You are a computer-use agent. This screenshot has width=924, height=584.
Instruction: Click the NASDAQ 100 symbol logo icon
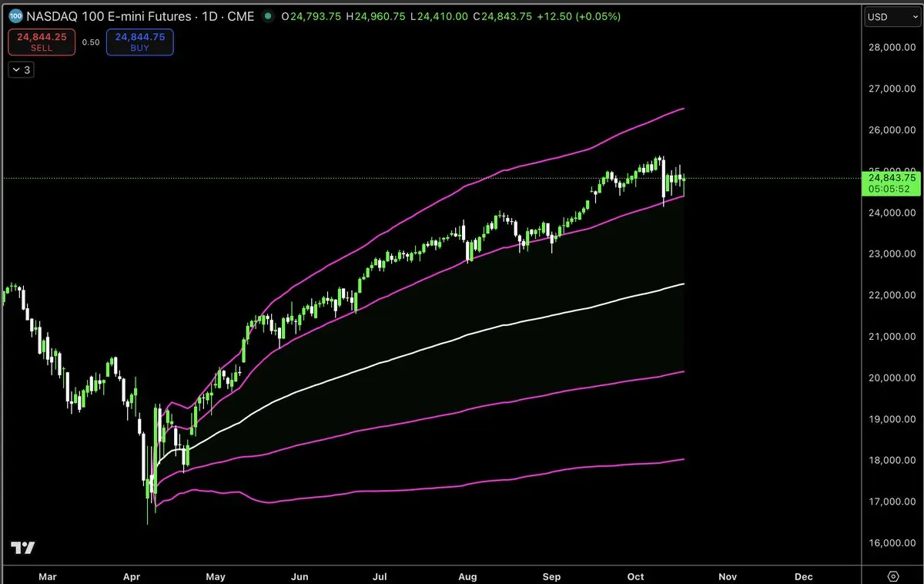coord(14,16)
